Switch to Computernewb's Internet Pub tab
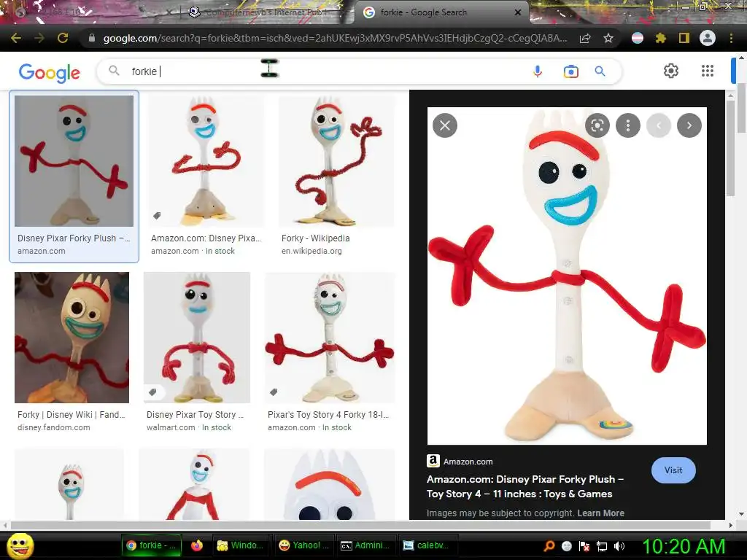This screenshot has width=747, height=560. 267,12
